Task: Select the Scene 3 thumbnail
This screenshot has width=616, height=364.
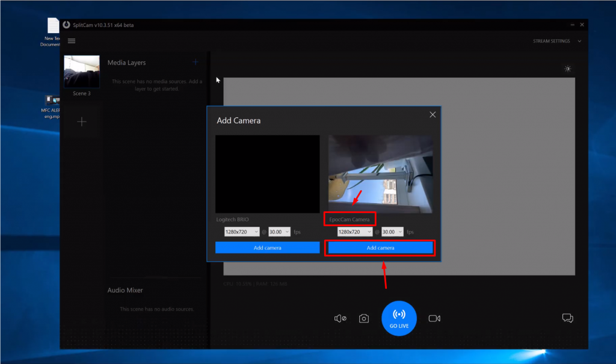Action: click(82, 72)
